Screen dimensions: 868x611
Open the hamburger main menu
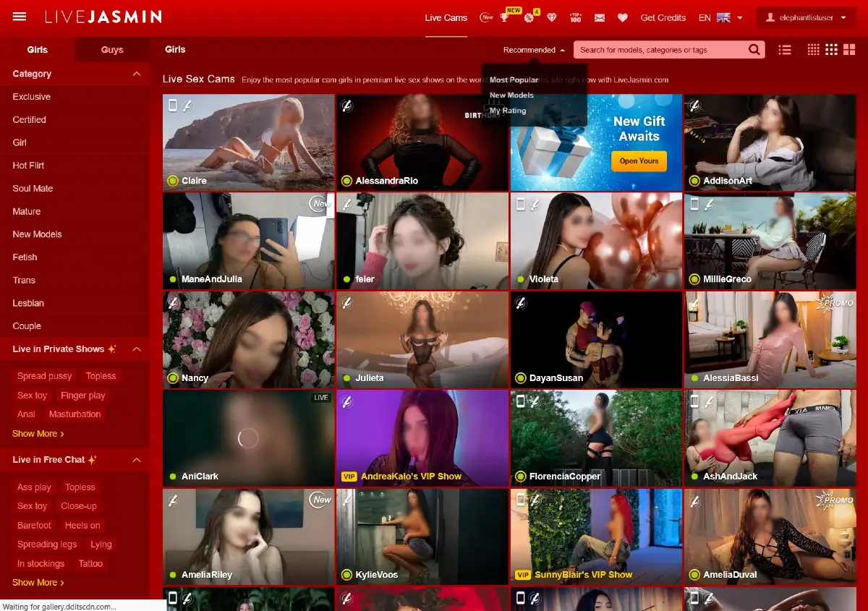point(20,17)
